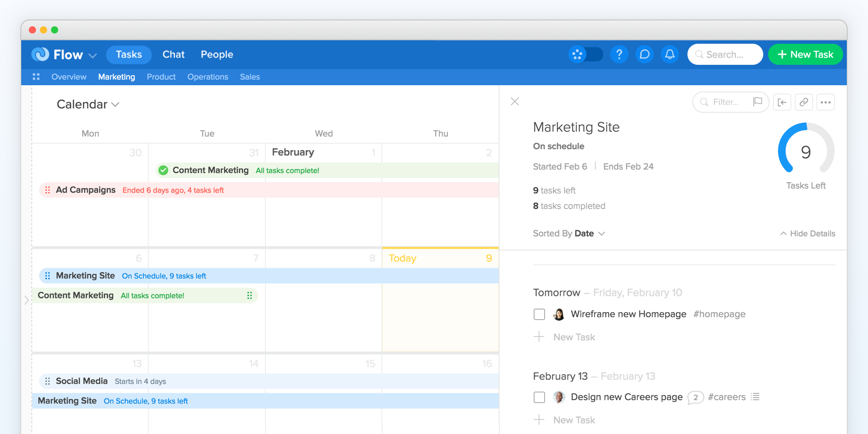Select the Marketing team tab

tap(117, 77)
